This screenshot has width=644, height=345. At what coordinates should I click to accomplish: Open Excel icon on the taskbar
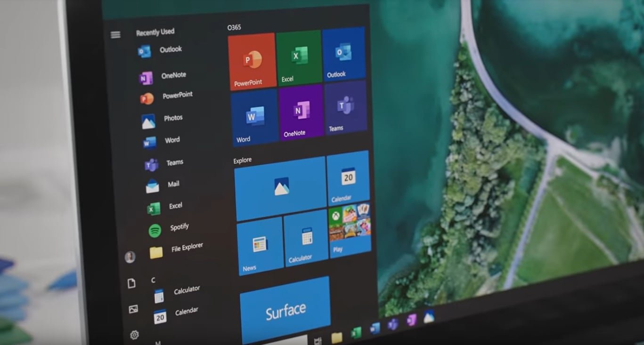357,333
